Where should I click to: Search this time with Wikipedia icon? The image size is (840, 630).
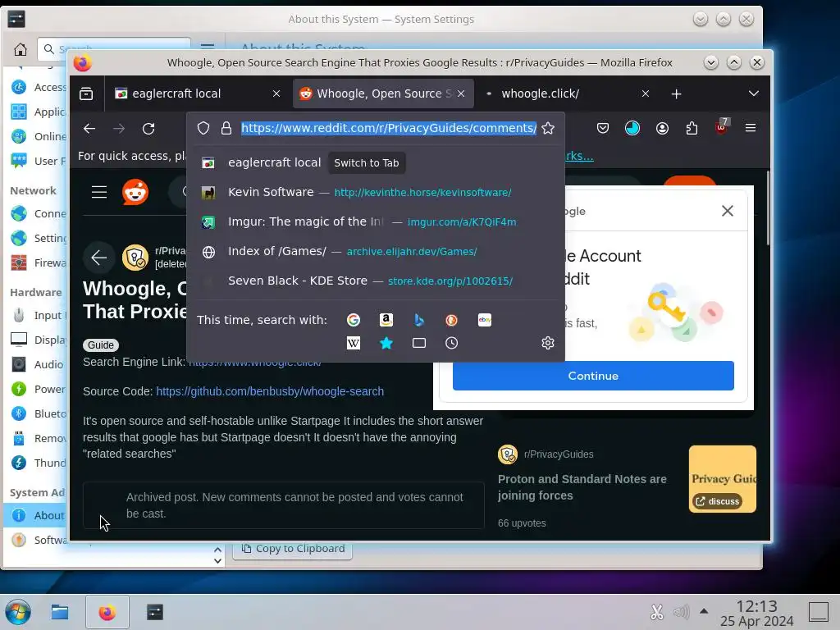click(354, 343)
